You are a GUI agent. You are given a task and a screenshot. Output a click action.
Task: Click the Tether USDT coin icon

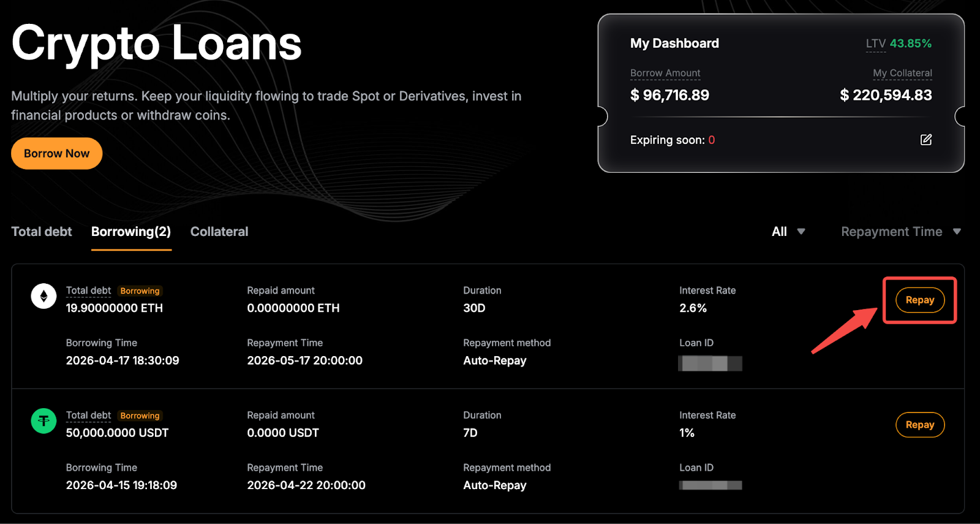43,421
